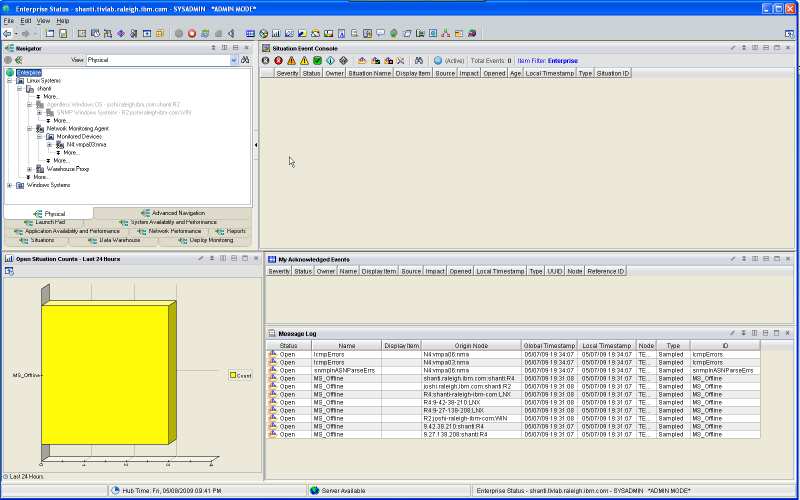This screenshot has width=800, height=500.
Task: Click the Back arrow in main toolbar
Action: point(7,34)
